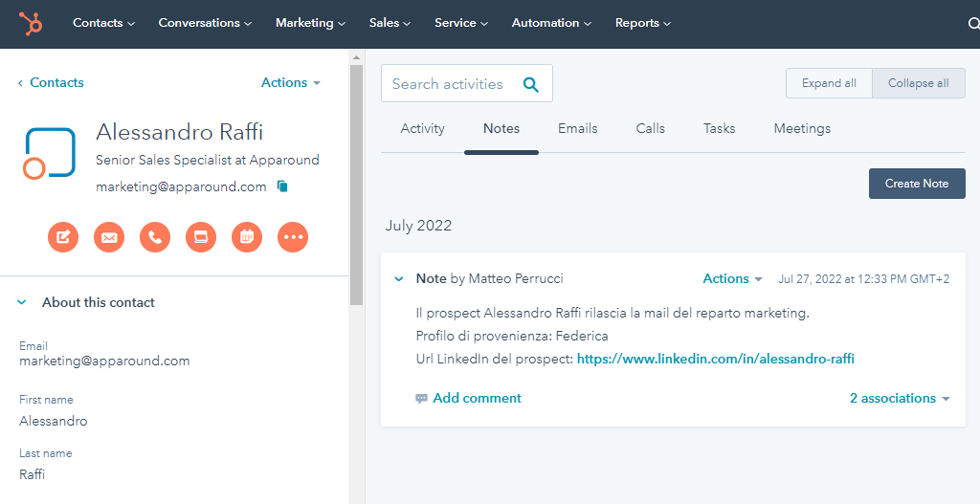Click the create note pencil icon

click(x=63, y=237)
